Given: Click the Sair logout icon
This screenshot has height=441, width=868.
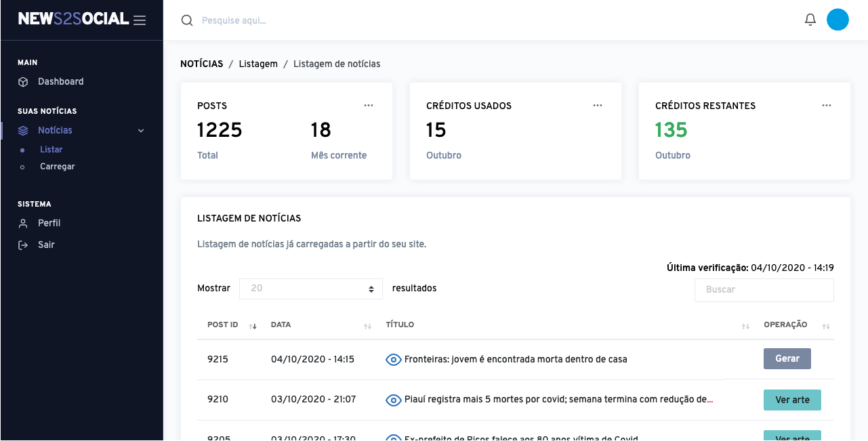Looking at the screenshot, I should click(x=23, y=245).
